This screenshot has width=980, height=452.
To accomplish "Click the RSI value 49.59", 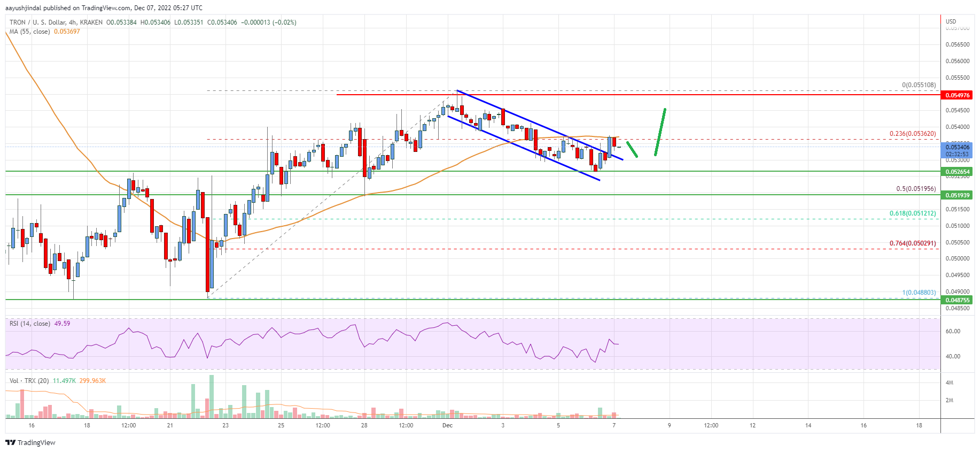I will coord(62,324).
